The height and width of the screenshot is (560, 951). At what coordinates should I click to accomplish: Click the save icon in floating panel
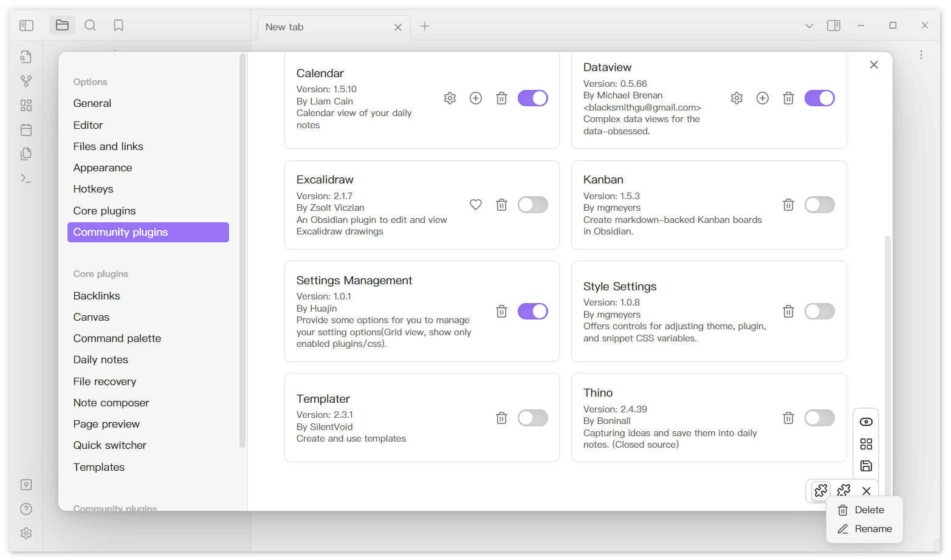(x=867, y=466)
